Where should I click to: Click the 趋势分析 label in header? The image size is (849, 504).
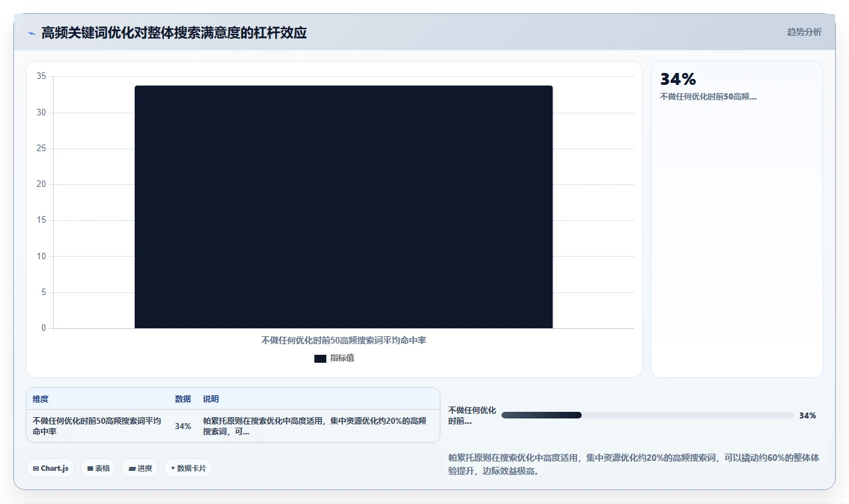804,32
